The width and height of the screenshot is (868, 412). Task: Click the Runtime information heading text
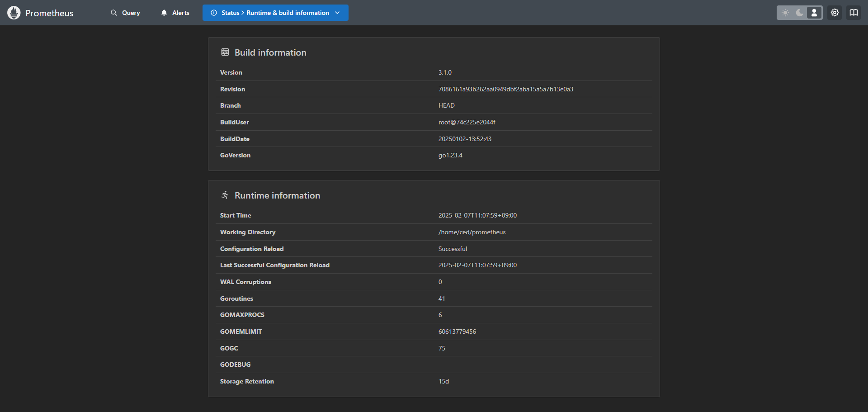point(277,195)
